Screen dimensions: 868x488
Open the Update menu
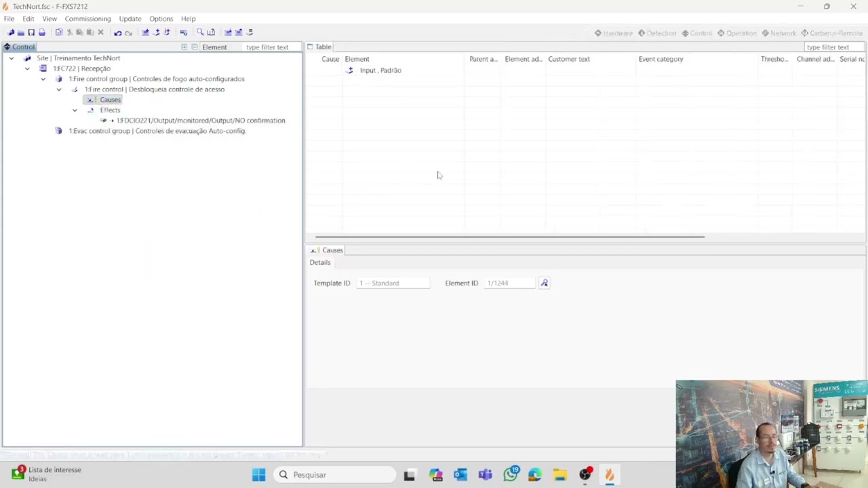130,19
